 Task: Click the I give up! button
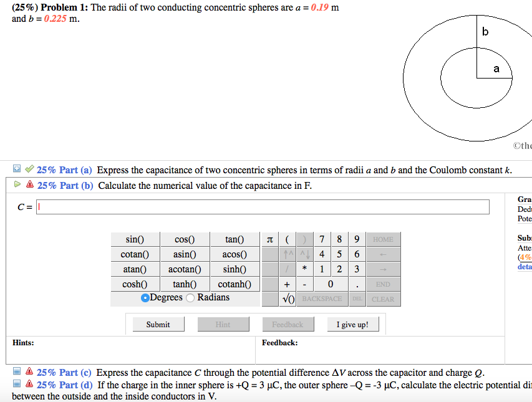(352, 323)
